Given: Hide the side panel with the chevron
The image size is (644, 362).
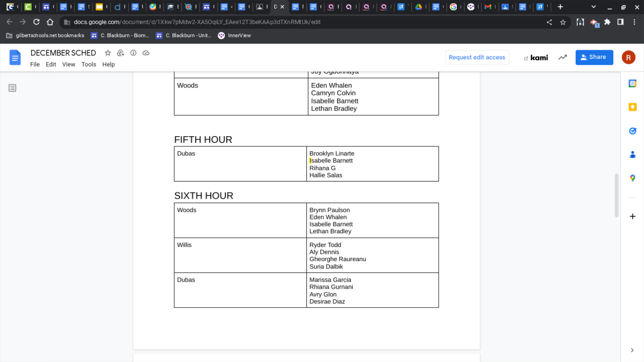Looking at the screenshot, I should 632,350.
